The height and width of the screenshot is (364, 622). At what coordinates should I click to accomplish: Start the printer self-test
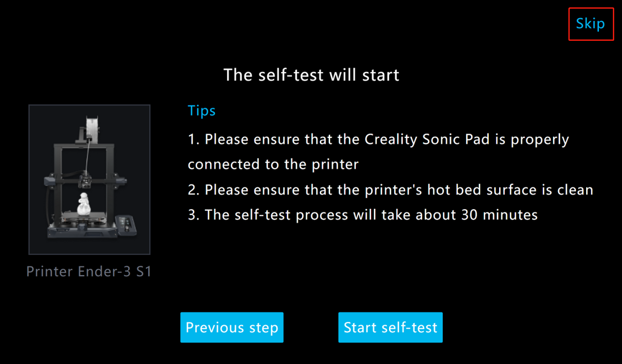[x=390, y=327]
